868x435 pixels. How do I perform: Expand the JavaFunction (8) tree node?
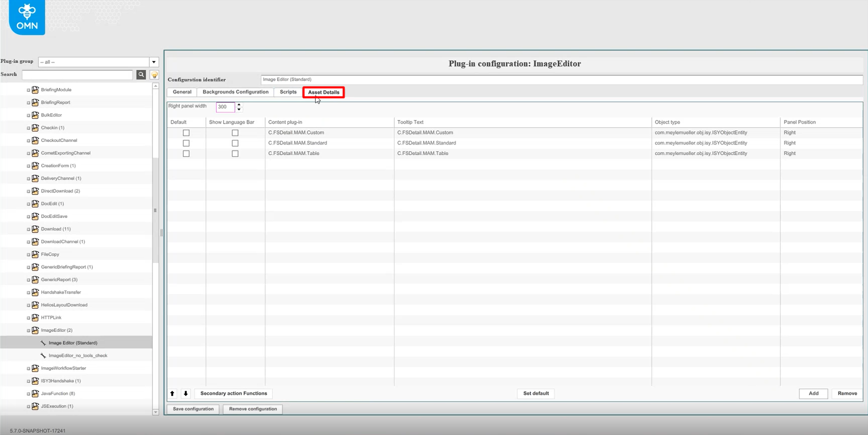point(28,394)
